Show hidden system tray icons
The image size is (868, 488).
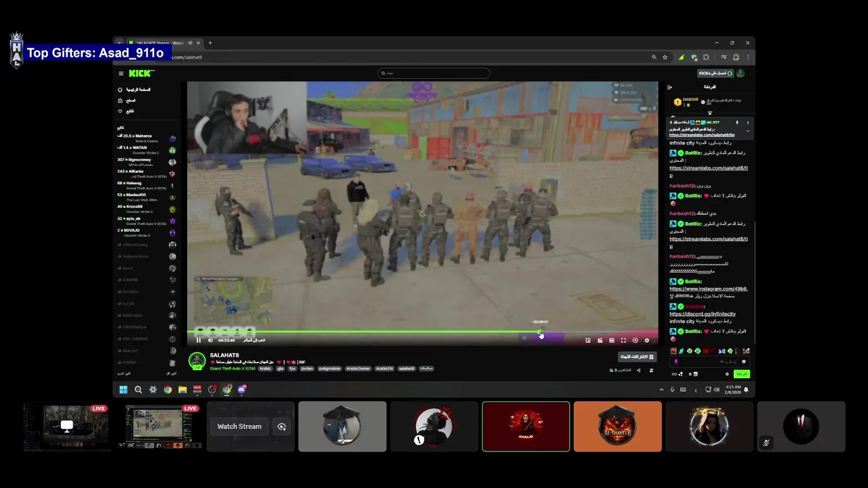coord(661,390)
